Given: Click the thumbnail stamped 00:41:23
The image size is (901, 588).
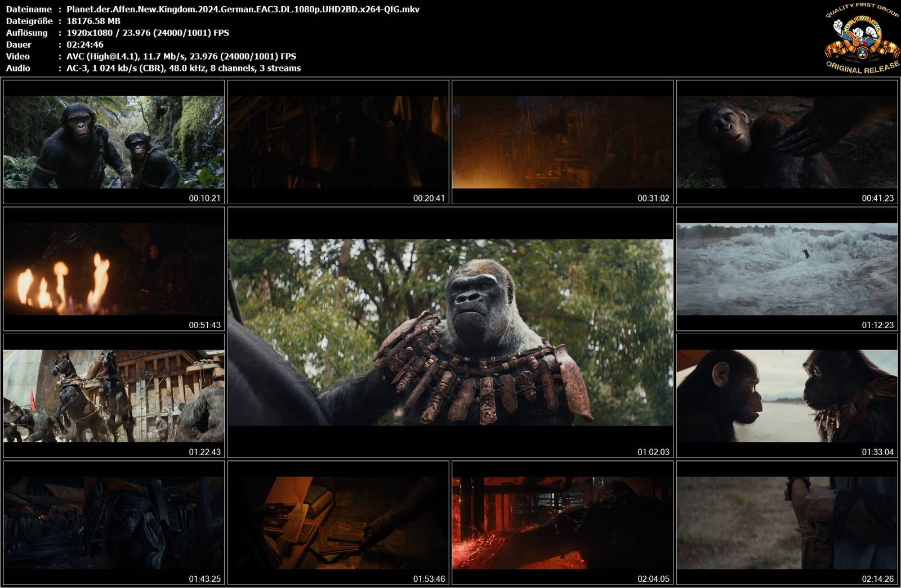Looking at the screenshot, I should click(x=787, y=142).
